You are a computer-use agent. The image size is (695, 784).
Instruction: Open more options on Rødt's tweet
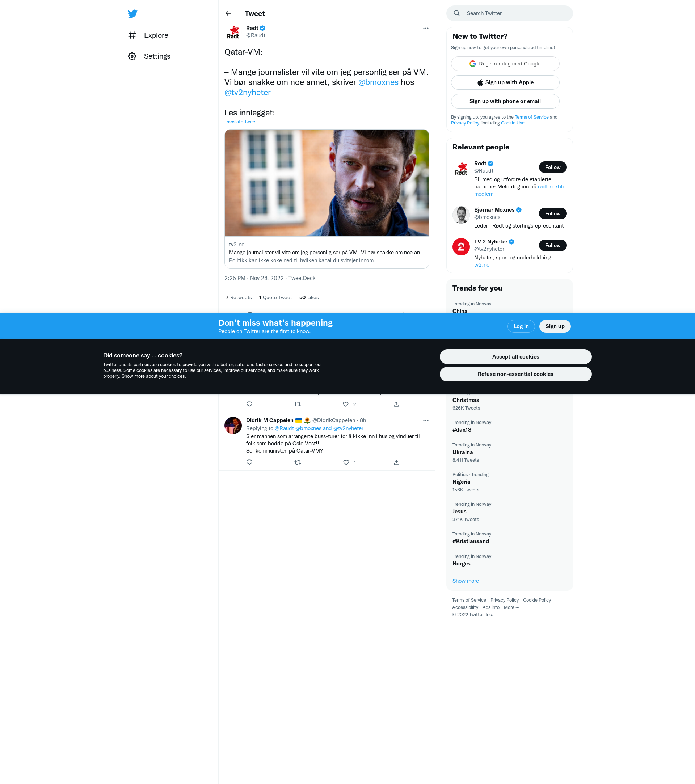pos(426,28)
